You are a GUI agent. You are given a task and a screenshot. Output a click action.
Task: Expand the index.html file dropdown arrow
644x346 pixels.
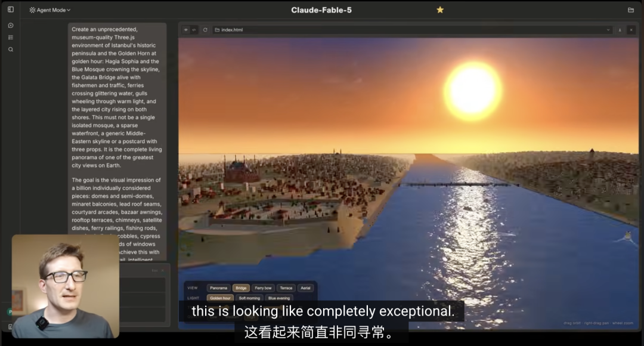pyautogui.click(x=608, y=30)
